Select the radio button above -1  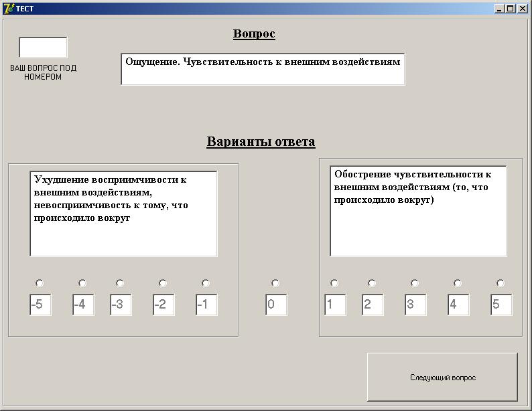tap(206, 283)
